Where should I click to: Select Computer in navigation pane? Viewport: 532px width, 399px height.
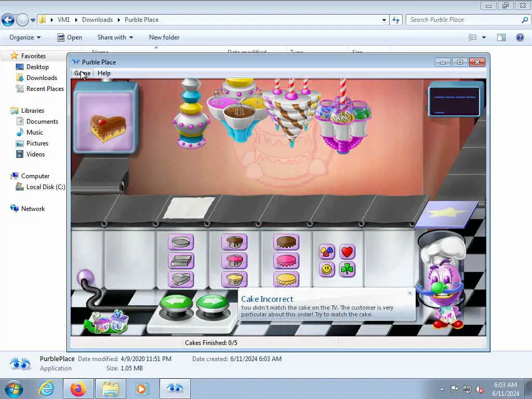[x=30, y=176]
